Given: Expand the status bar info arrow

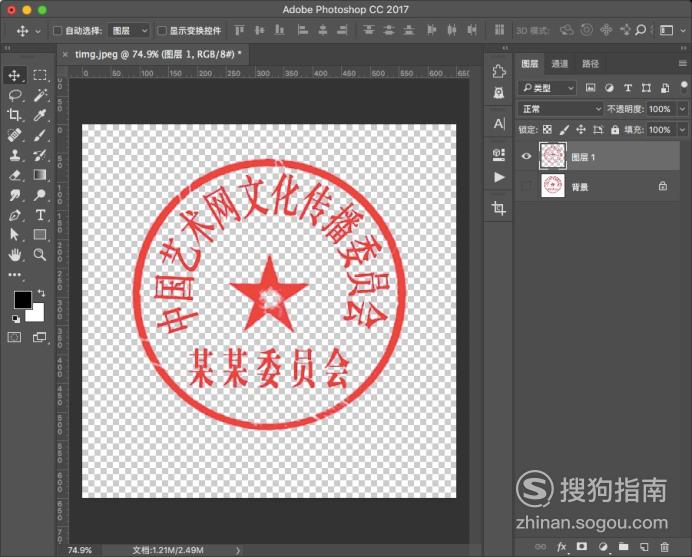Looking at the screenshot, I should pos(238,550).
